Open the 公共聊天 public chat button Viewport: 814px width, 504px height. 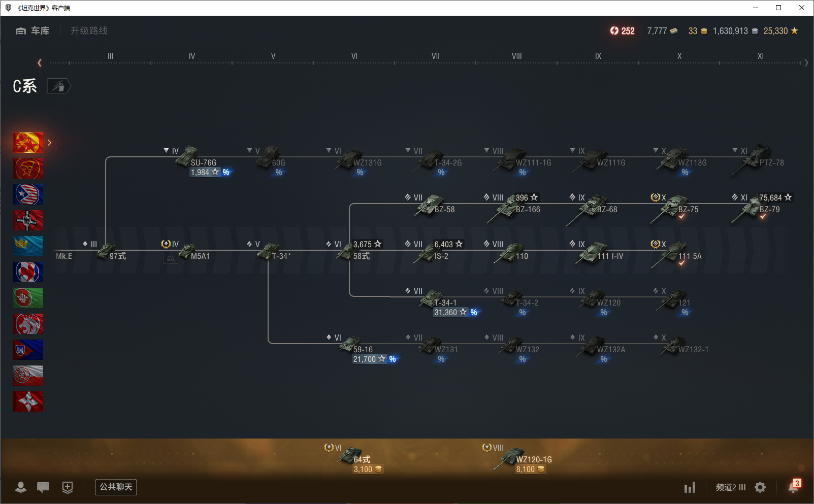[x=116, y=487]
